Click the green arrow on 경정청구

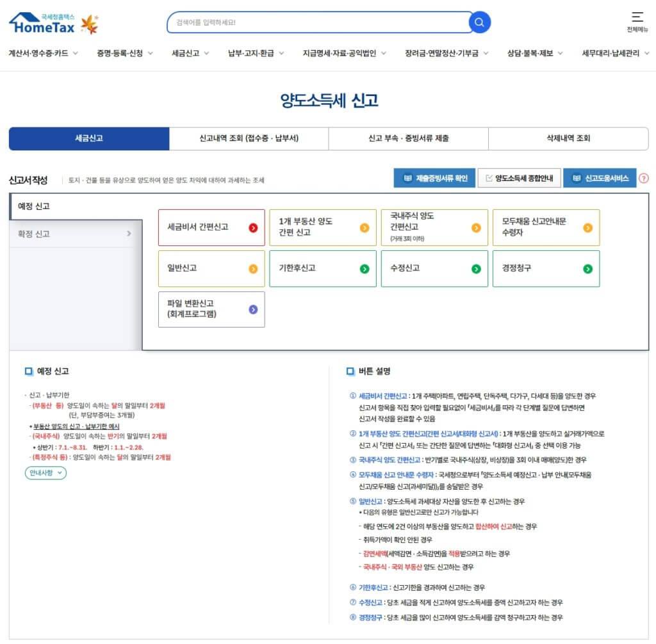pos(587,269)
